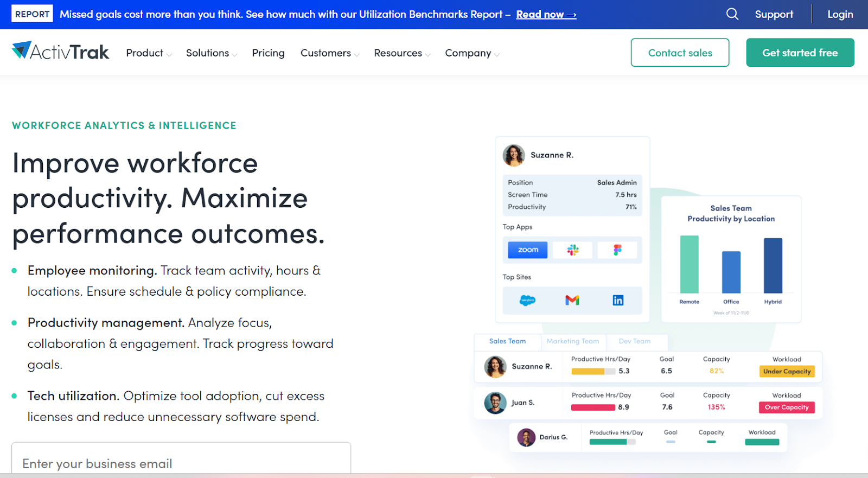Click Juan S. productive hours progress bar

(593, 407)
